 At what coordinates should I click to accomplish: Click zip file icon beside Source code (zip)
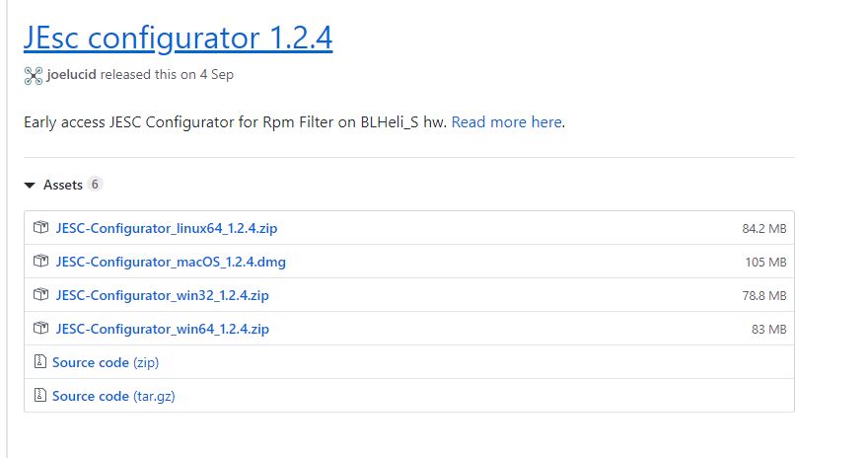point(39,361)
